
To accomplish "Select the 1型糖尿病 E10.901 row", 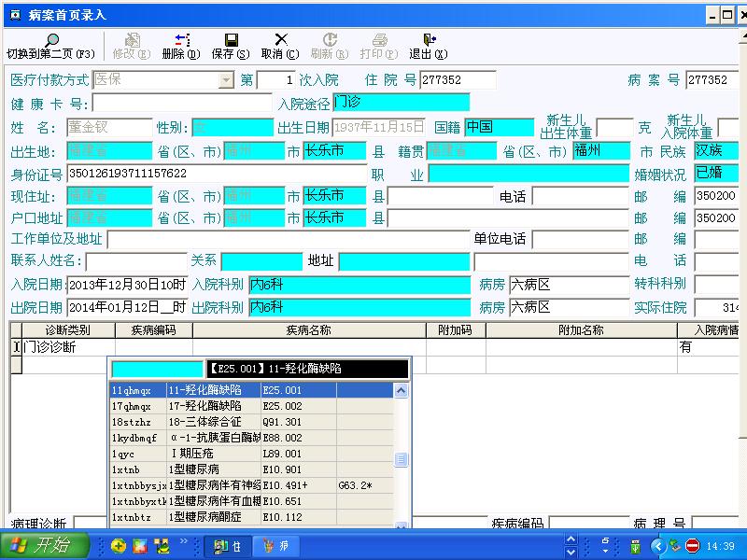I will (x=251, y=469).
